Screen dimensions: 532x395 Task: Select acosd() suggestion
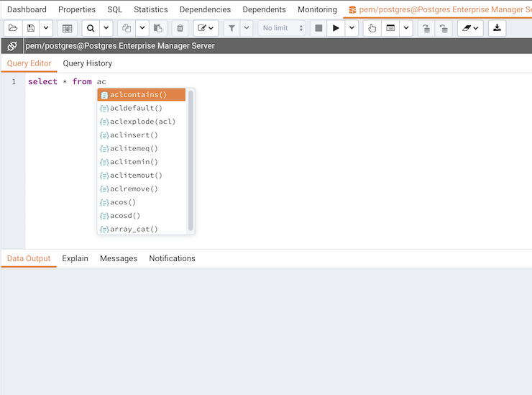142,216
